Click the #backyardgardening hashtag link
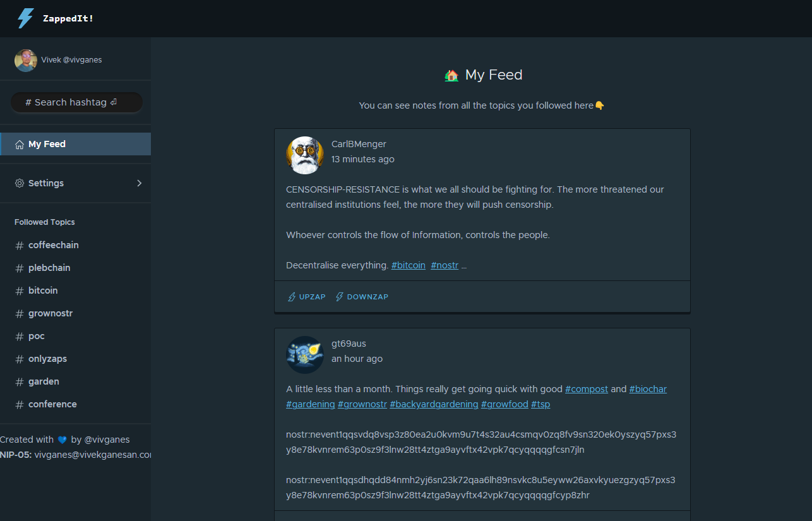812x521 pixels. tap(434, 404)
